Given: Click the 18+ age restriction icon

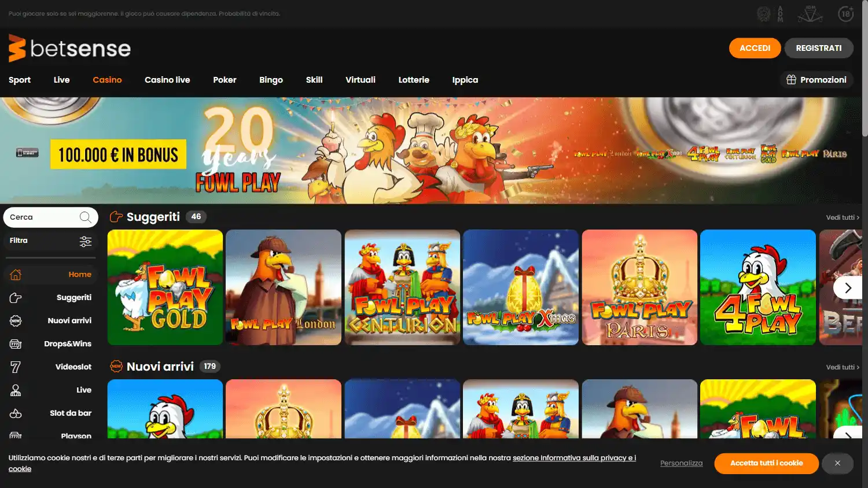Looking at the screenshot, I should coord(846,14).
